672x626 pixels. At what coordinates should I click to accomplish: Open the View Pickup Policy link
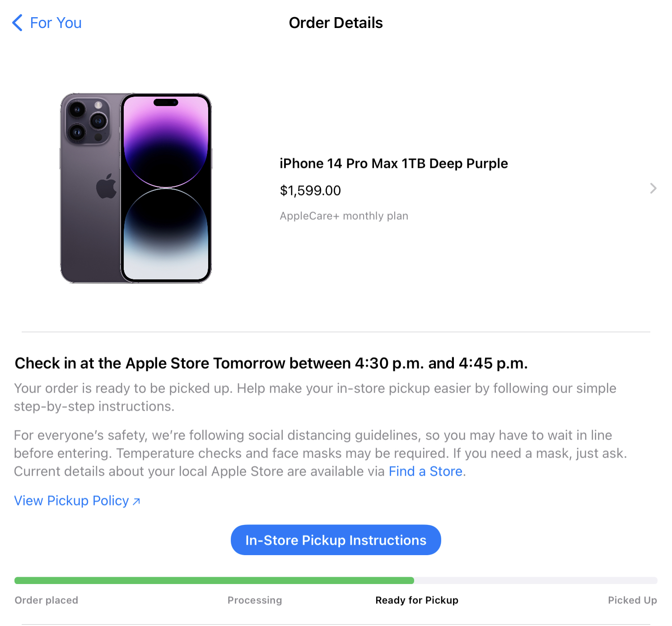pyautogui.click(x=71, y=501)
